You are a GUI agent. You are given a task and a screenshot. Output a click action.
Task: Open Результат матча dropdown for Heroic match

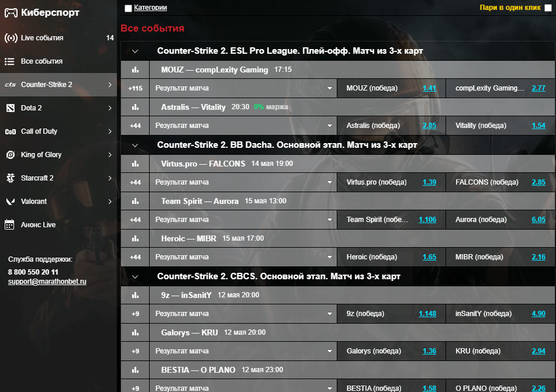(243, 257)
